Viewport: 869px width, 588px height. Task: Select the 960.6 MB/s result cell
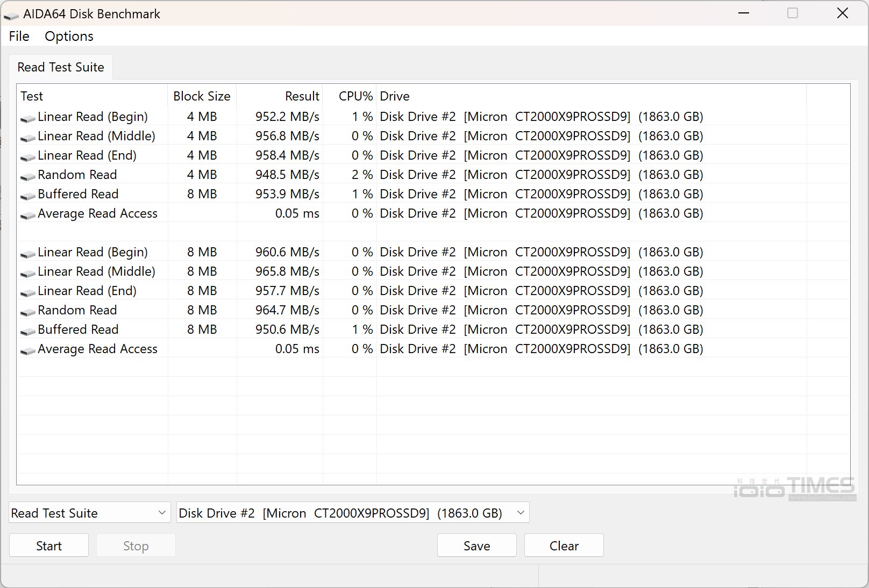click(287, 252)
